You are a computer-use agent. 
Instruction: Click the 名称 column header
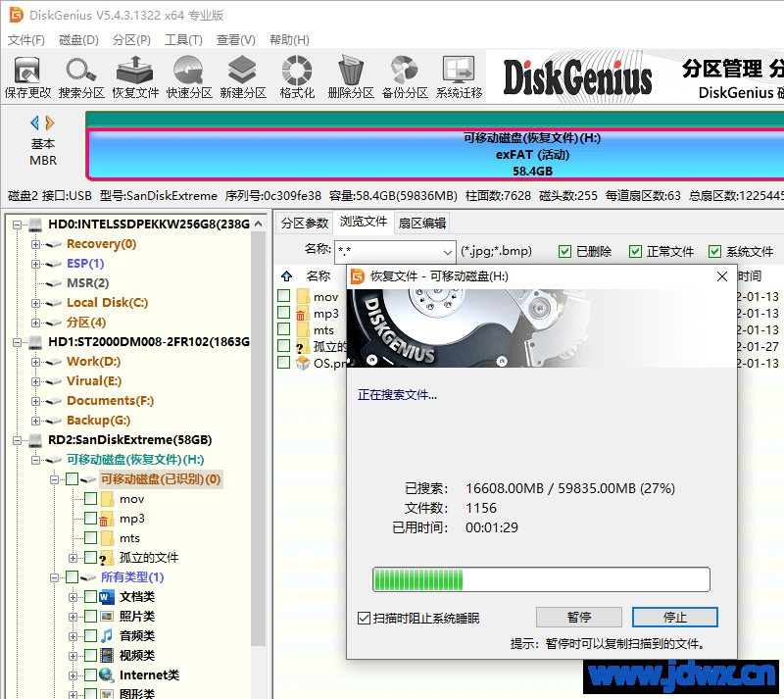[318, 276]
